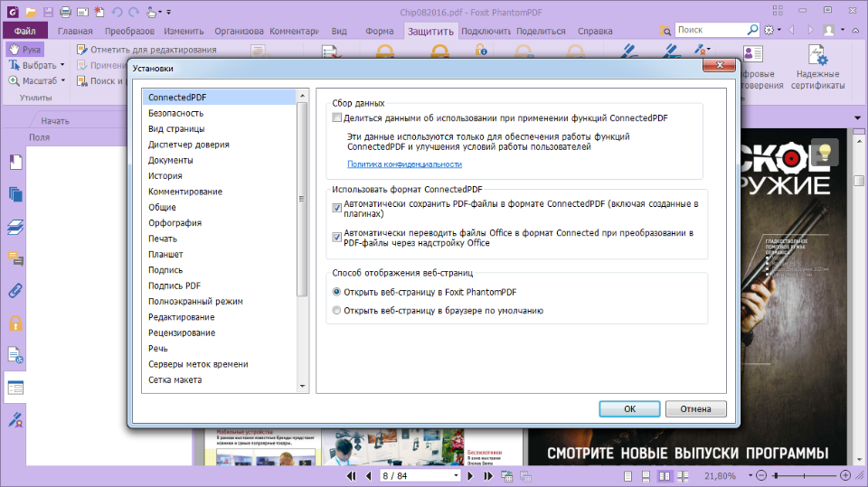Screen dimensions: 868x487
Task: Open the Comments panel in the sidebar
Action: click(x=15, y=258)
